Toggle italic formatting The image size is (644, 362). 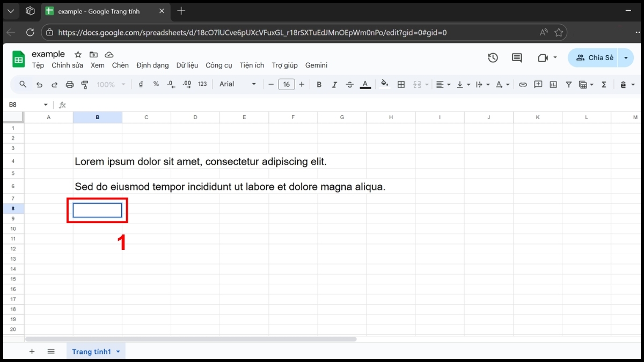click(334, 84)
